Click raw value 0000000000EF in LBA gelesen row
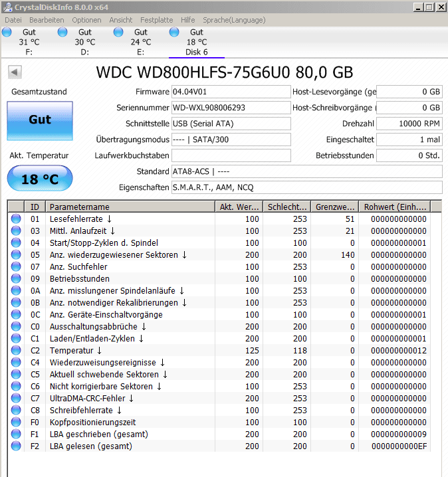This screenshot has width=448, height=477. pos(399,446)
